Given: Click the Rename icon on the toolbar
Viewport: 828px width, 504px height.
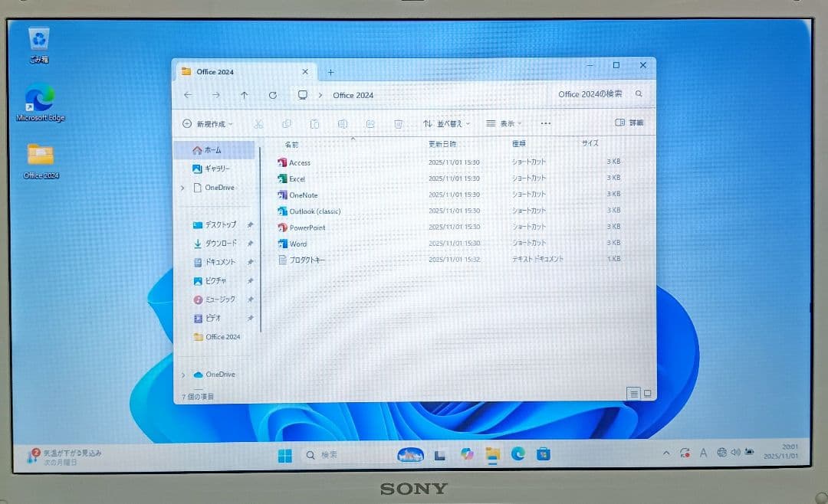Looking at the screenshot, I should click(x=343, y=123).
